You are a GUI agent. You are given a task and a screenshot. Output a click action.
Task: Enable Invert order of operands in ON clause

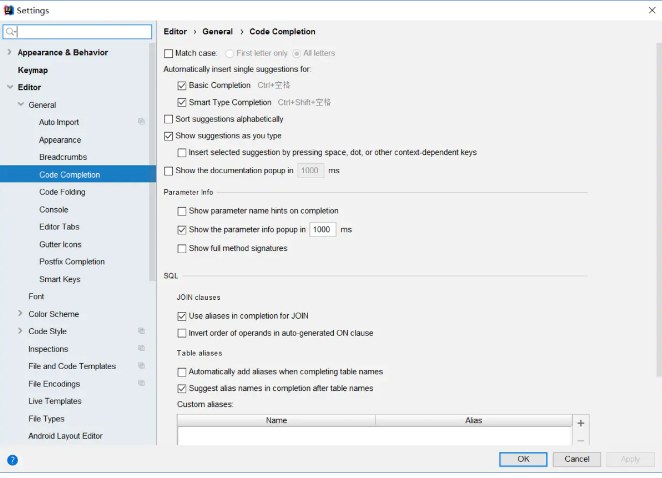tap(182, 333)
